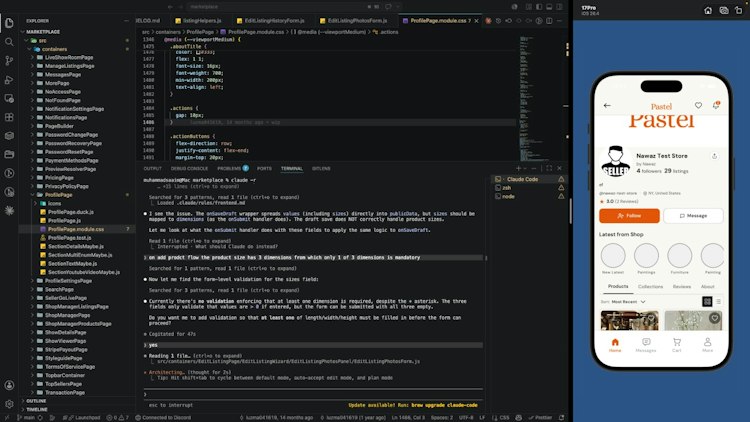This screenshot has height=422, width=750.
Task: Tap the heart wishlist icon in Pastel header
Action: click(698, 105)
